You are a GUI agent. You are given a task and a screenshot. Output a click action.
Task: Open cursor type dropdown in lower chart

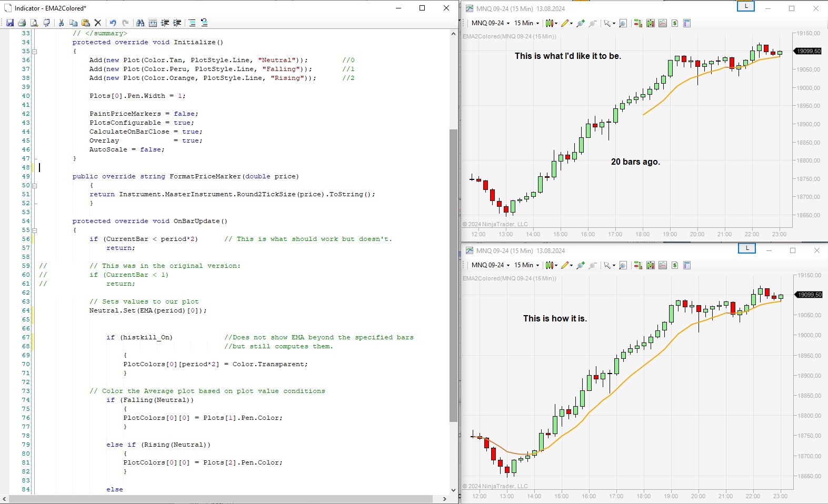610,265
